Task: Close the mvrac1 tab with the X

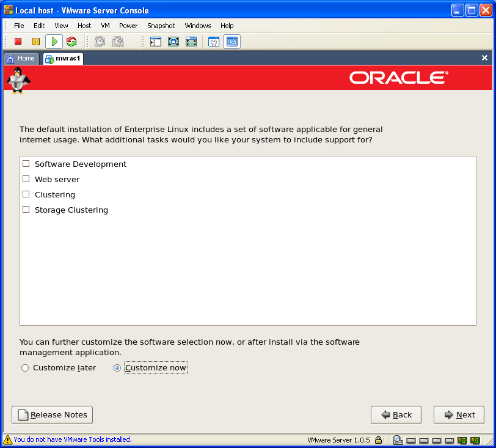Action: pyautogui.click(x=484, y=58)
